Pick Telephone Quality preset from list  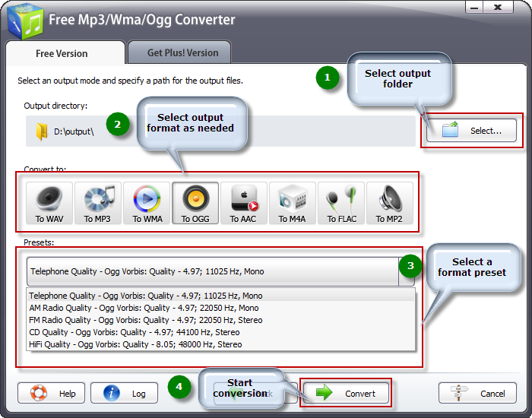[221, 296]
